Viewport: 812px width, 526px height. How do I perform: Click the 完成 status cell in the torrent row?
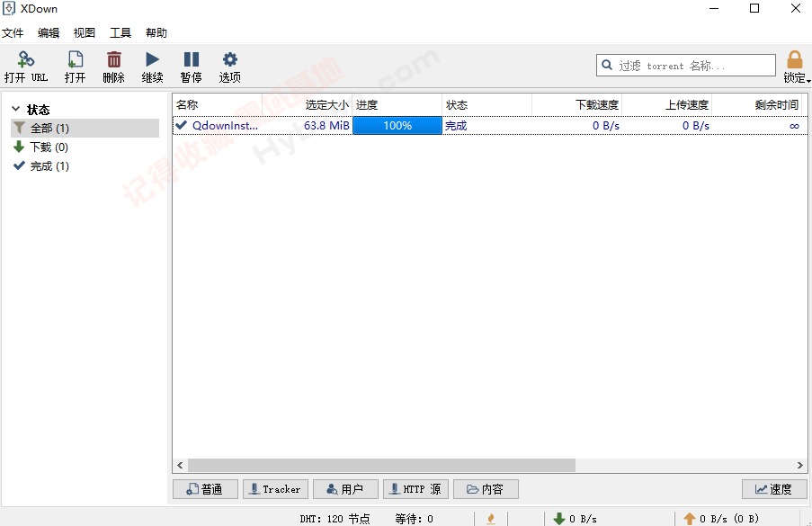coord(456,126)
